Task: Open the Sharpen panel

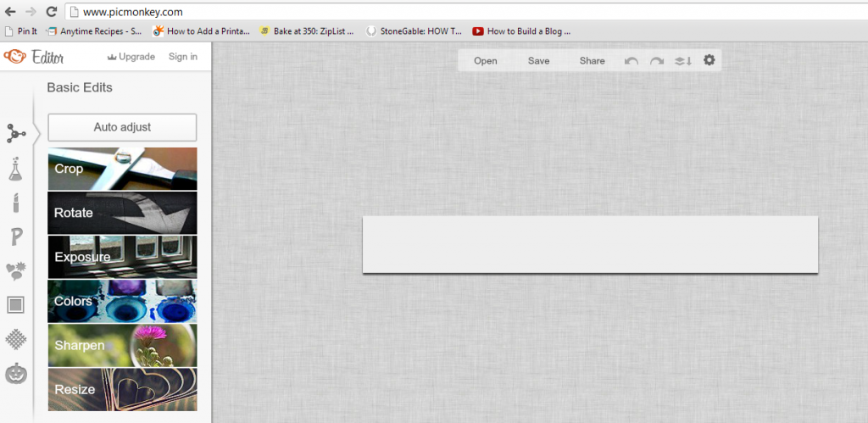Action: pyautogui.click(x=122, y=346)
